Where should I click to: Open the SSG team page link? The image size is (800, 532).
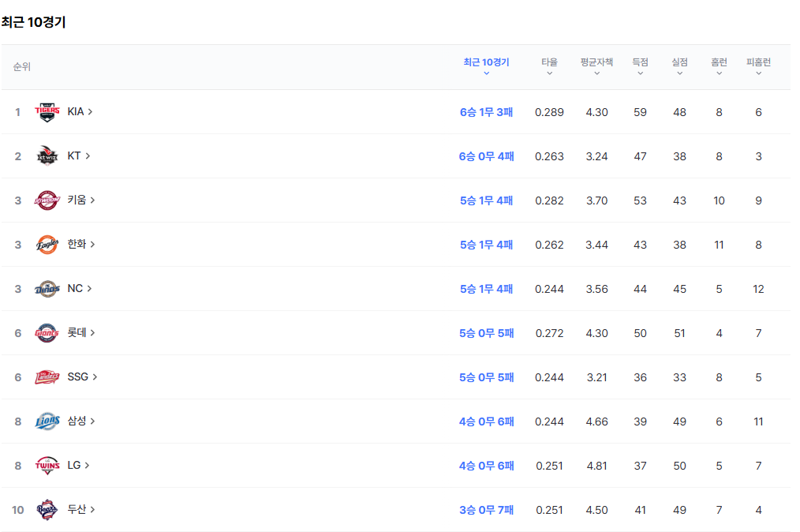click(82, 377)
